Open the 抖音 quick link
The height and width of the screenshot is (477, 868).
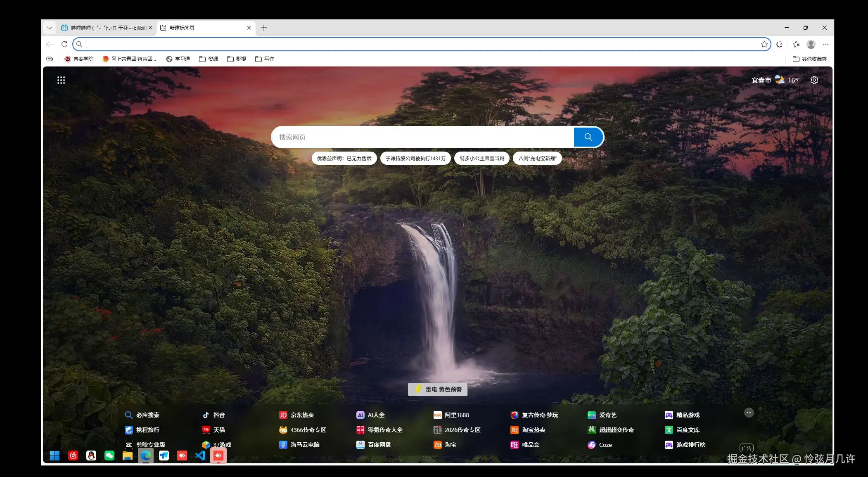click(214, 415)
